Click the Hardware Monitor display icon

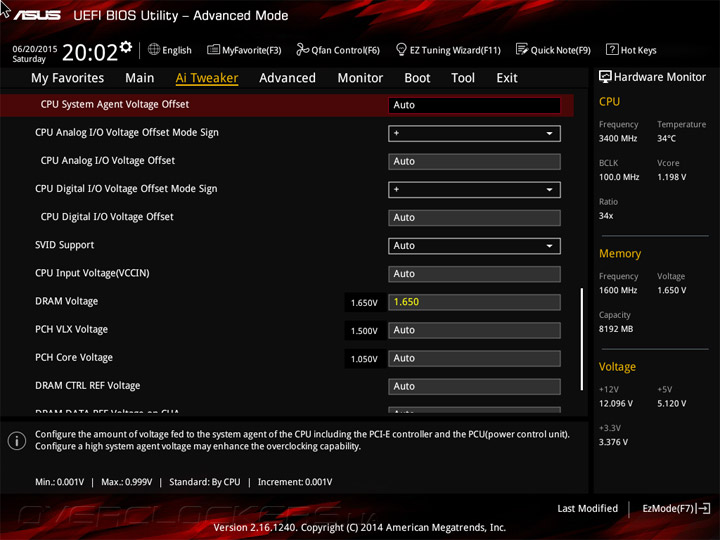(605, 77)
